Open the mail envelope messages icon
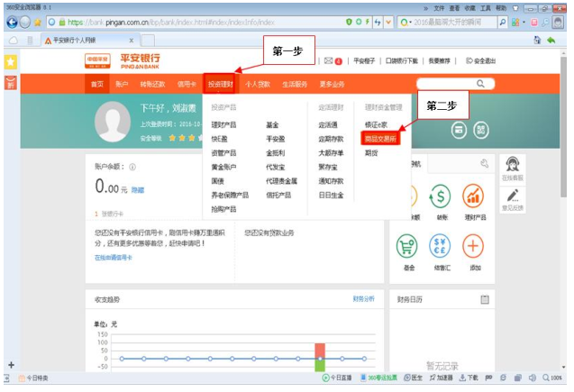 tap(328, 60)
